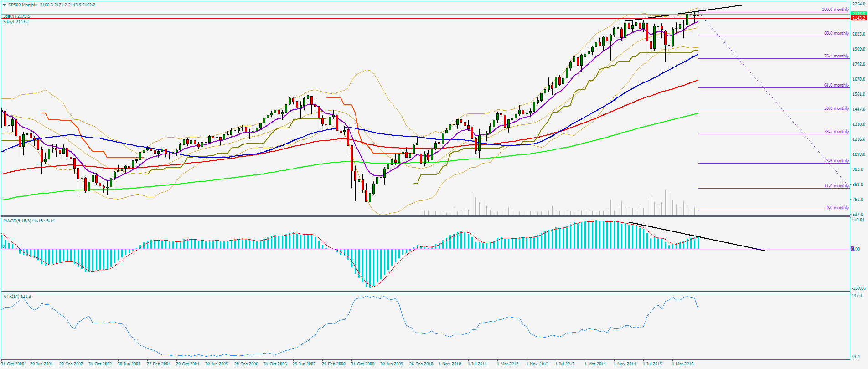The image size is (868, 369).
Task: Click the '5dayH 2175.5' level label
Action: point(16,16)
